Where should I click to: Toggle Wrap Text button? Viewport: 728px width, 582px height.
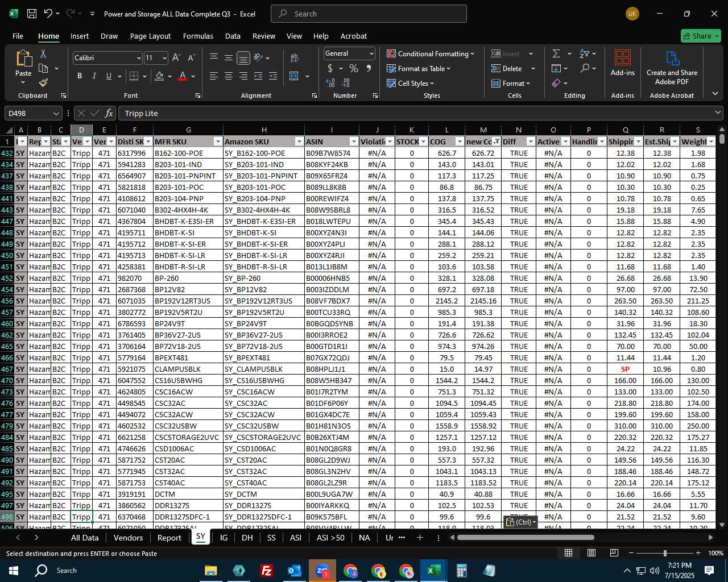(295, 58)
